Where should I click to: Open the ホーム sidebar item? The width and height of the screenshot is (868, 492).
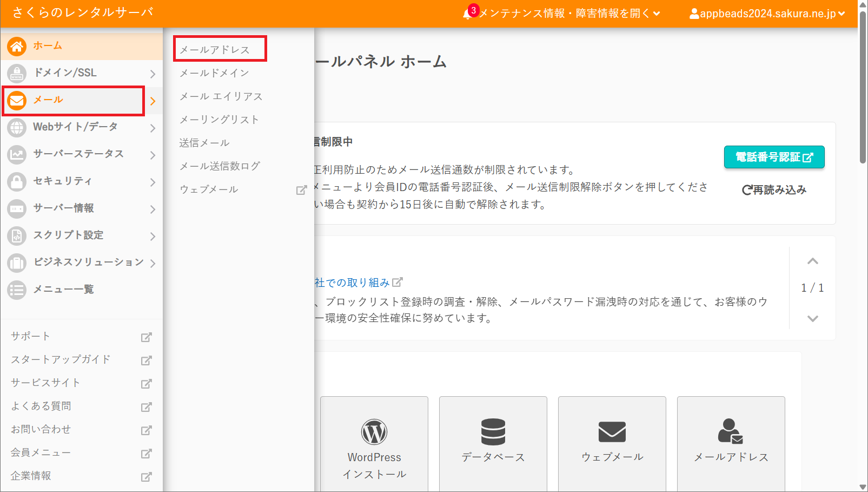click(x=81, y=47)
